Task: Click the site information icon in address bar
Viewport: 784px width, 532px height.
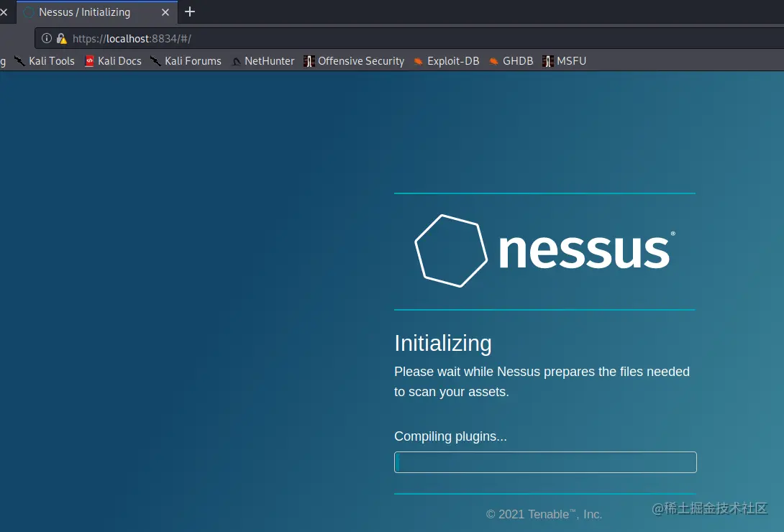Action: pos(47,38)
